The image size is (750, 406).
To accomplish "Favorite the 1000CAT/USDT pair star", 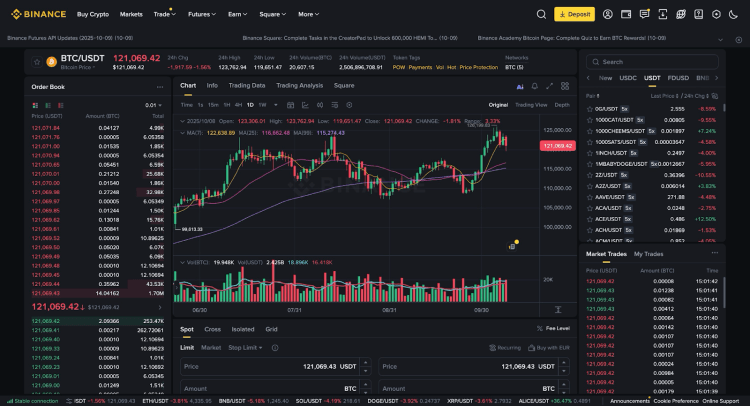I will click(x=588, y=119).
